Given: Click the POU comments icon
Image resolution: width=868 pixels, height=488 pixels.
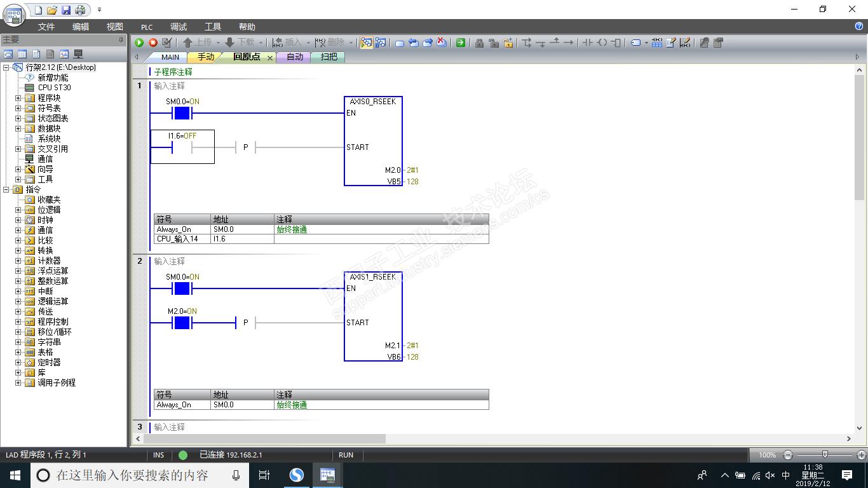Looking at the screenshot, I should [670, 43].
